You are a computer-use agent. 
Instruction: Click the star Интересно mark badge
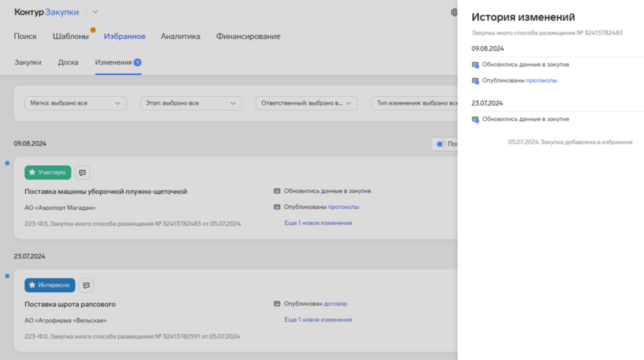click(50, 285)
